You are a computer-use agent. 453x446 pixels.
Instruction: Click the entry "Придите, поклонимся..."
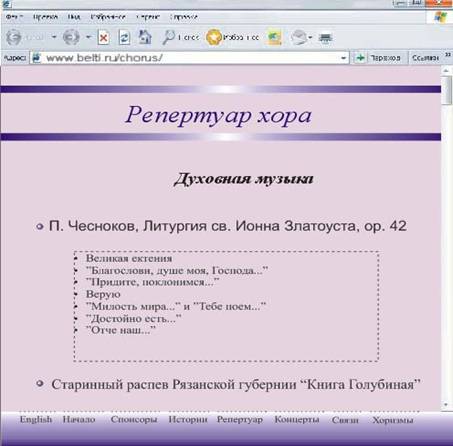(152, 282)
